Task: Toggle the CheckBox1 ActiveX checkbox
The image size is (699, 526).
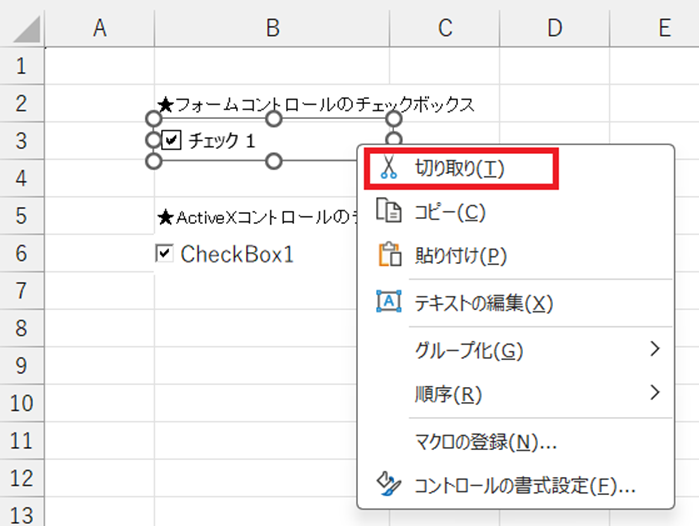Action: pos(165,254)
